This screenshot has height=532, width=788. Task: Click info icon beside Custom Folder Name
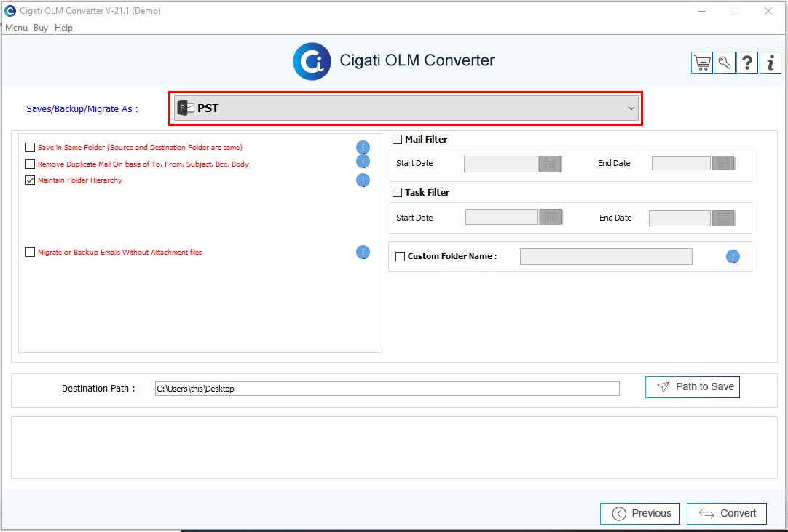tap(733, 257)
